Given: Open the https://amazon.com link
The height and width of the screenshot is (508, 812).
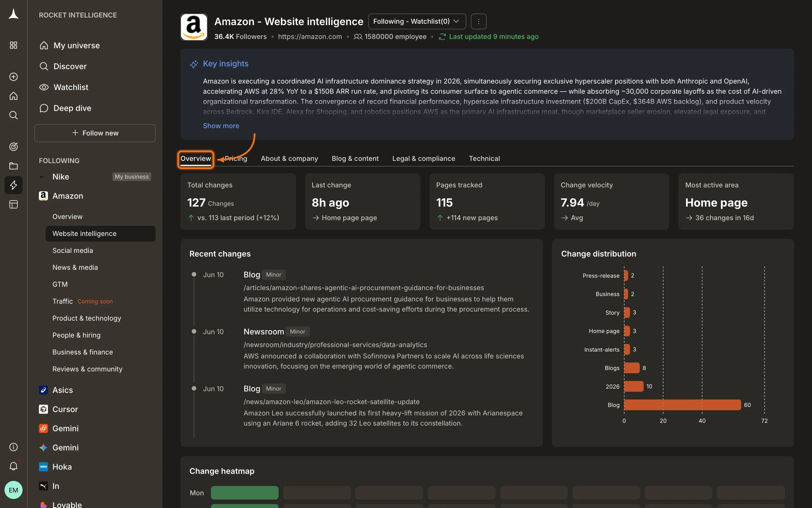Looking at the screenshot, I should pyautogui.click(x=310, y=37).
